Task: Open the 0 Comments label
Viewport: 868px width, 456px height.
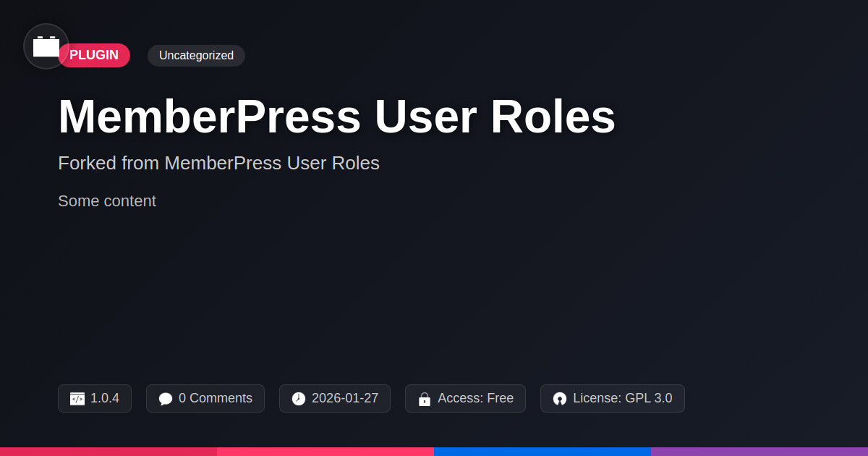Action: click(215, 398)
